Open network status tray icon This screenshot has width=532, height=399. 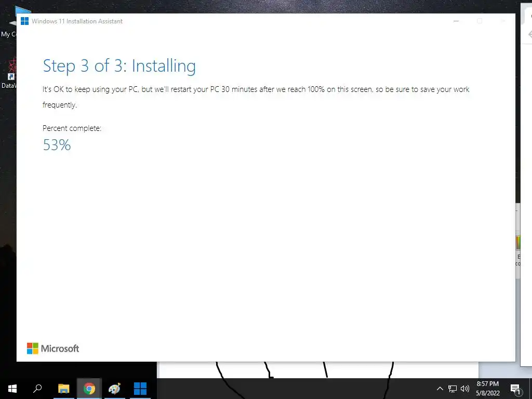pyautogui.click(x=453, y=389)
